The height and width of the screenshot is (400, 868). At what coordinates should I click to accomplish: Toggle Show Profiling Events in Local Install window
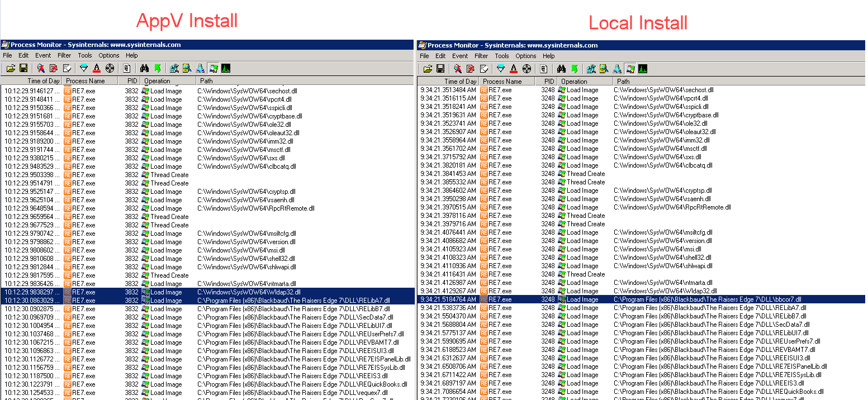pos(643,69)
